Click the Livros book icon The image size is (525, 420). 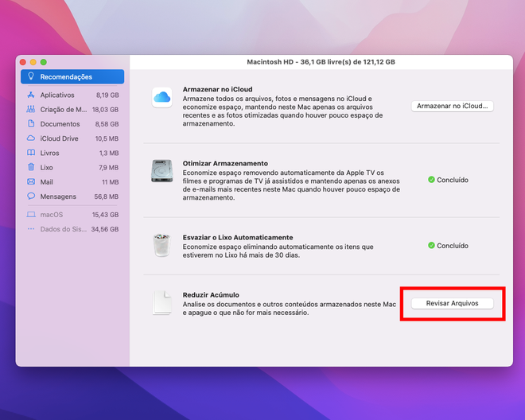31,153
